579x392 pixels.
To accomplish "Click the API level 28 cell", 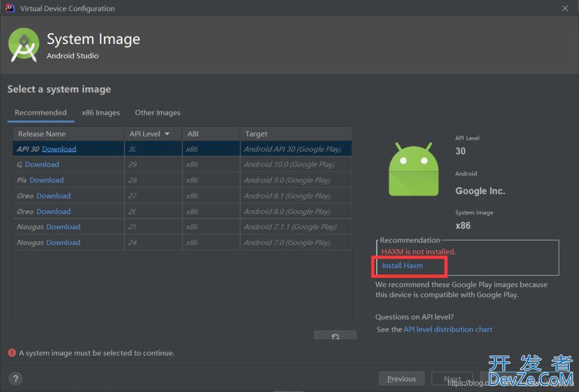I will pos(153,179).
